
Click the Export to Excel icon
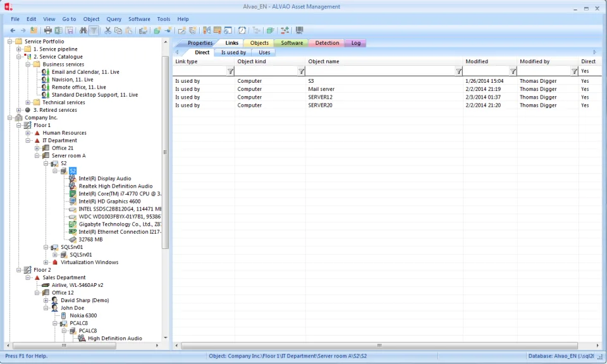click(x=58, y=30)
